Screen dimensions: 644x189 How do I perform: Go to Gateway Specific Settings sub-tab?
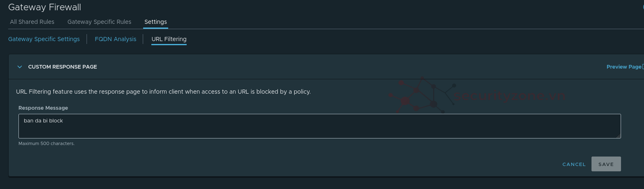click(44, 39)
